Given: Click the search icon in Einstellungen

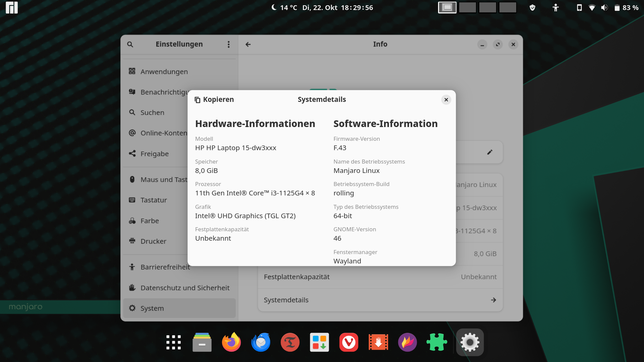Looking at the screenshot, I should tap(130, 44).
